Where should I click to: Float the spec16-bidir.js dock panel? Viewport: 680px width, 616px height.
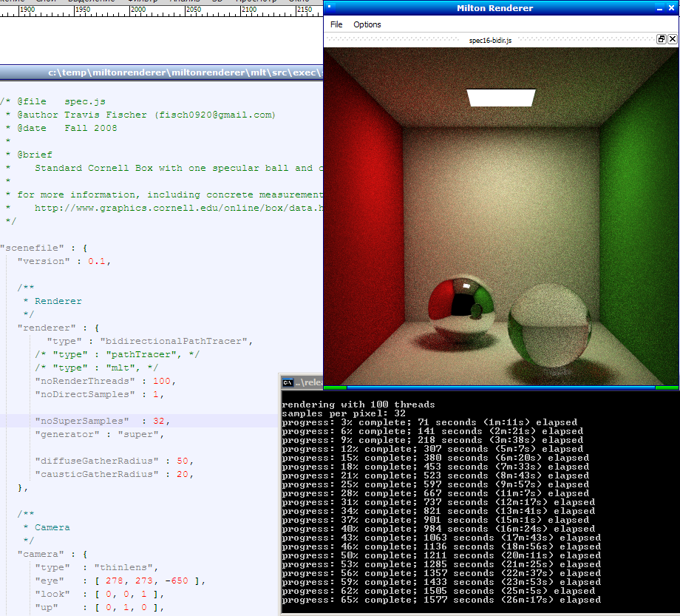pos(662,40)
